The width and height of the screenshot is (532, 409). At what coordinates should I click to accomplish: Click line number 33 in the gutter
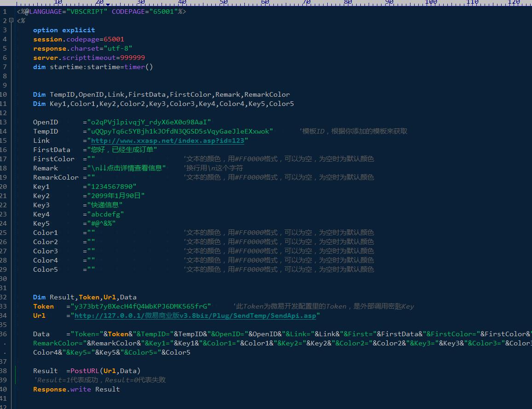coord(3,306)
